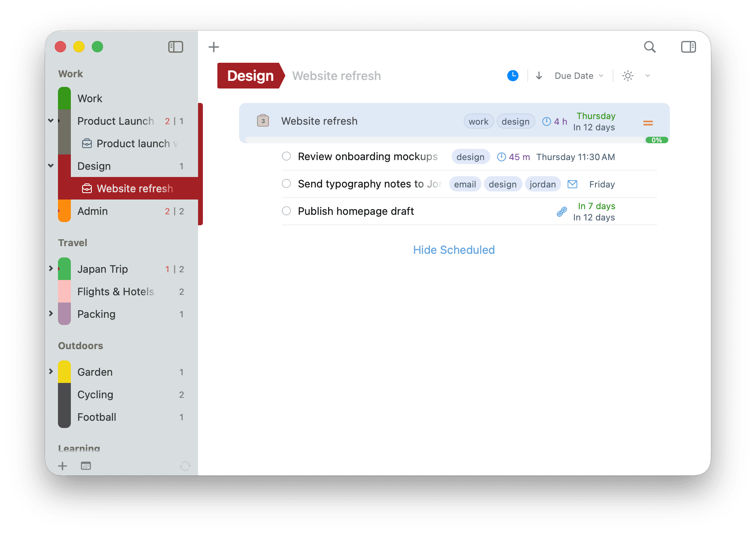Viewport: 756px width, 535px height.
Task: Click the sync icon at the sidebar bottom
Action: [185, 466]
